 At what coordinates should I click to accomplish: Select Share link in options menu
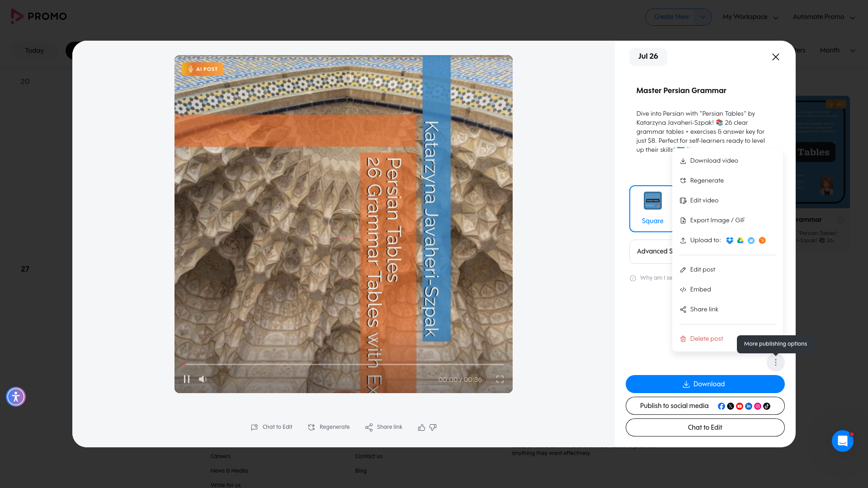[x=727, y=310]
